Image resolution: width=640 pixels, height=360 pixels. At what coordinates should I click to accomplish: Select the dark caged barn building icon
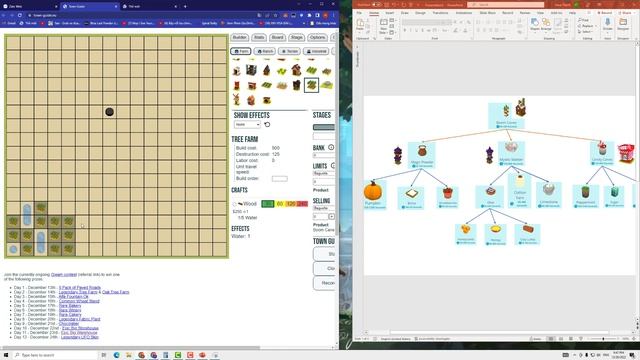[x=251, y=70]
